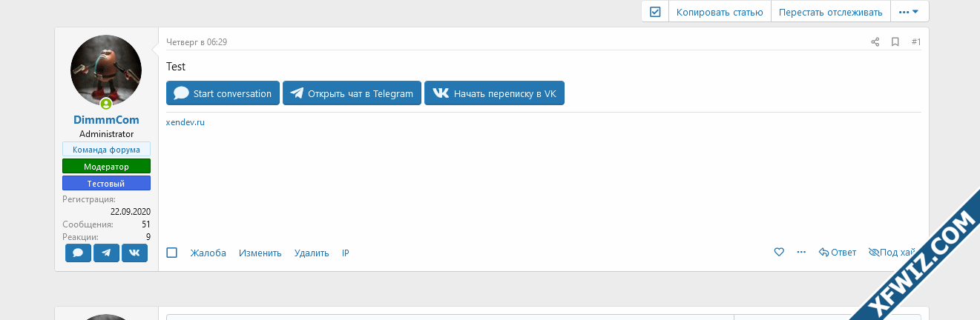Click Перестать отслеживать to unwatch the thread
Screen dimensions: 980x320
click(831, 12)
